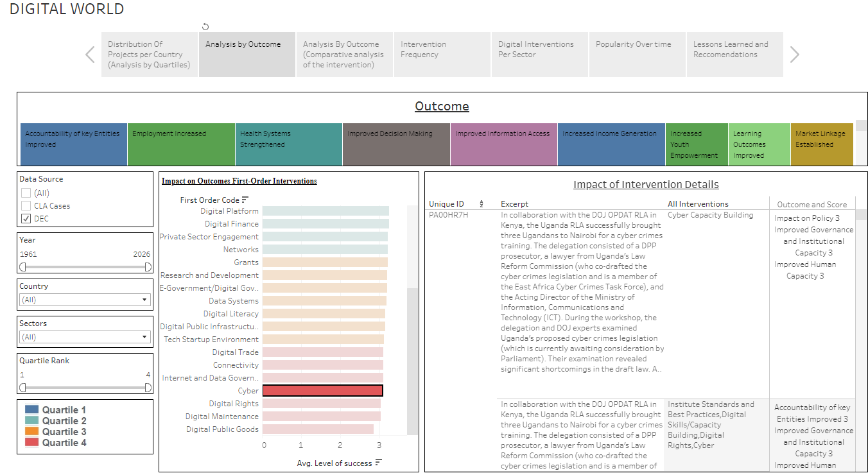Click Quartile 2 legend color swatch
This screenshot has width=868, height=473.
pyautogui.click(x=32, y=420)
